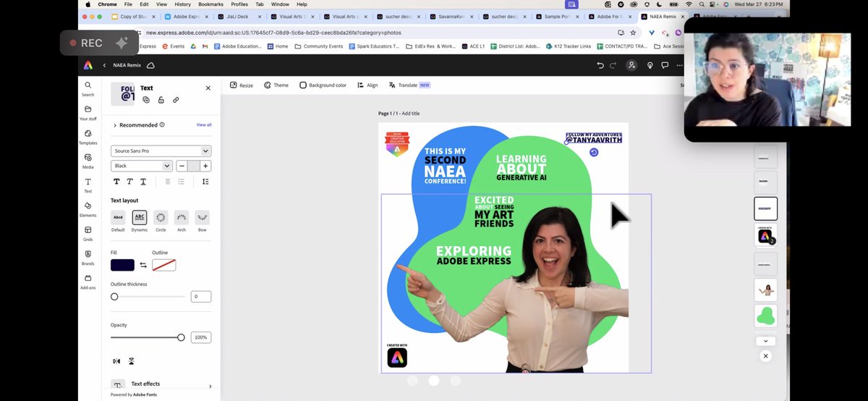Image resolution: width=868 pixels, height=401 pixels.
Task: Open the Brands panel
Action: (x=88, y=258)
